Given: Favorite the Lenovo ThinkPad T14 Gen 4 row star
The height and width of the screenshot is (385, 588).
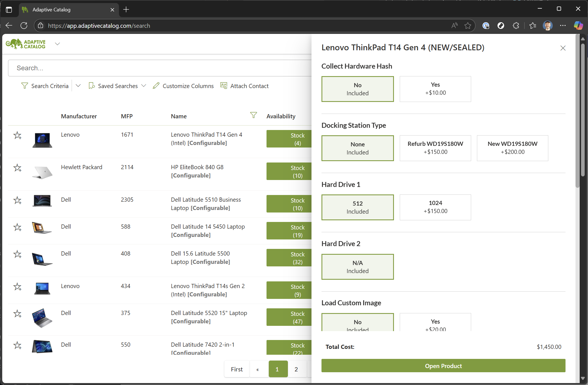Looking at the screenshot, I should (x=17, y=135).
